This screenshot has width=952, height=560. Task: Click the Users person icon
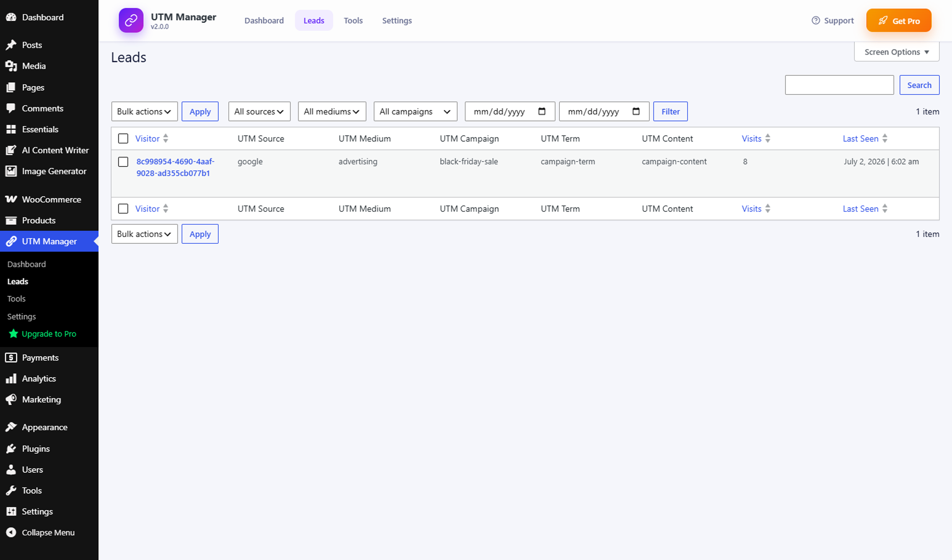tap(11, 470)
